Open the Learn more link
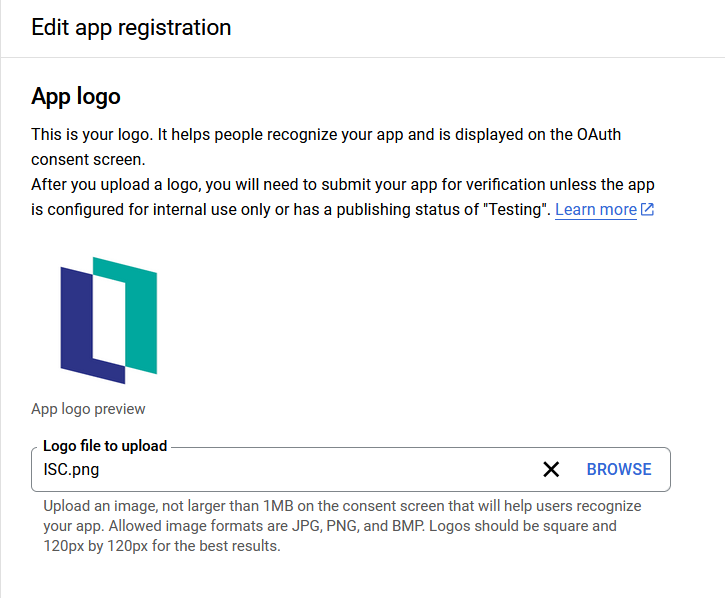Image resolution: width=725 pixels, height=598 pixels. (x=596, y=210)
